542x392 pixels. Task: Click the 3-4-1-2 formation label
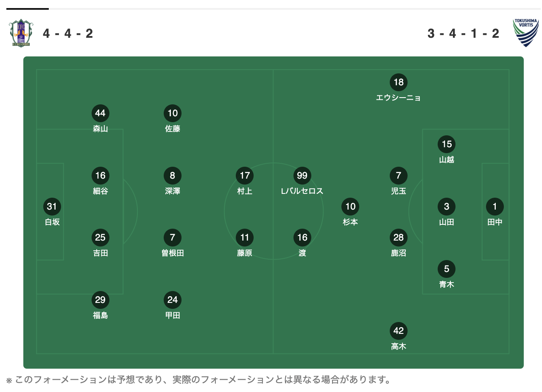464,33
